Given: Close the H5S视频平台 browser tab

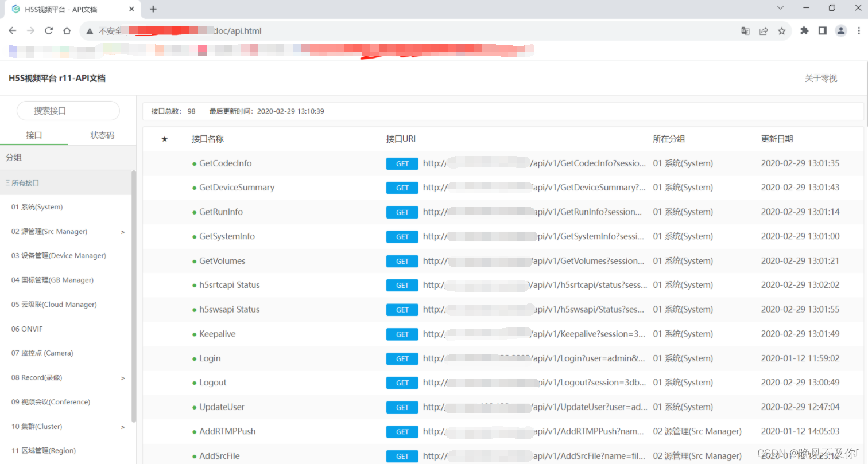Looking at the screenshot, I should 132,9.
